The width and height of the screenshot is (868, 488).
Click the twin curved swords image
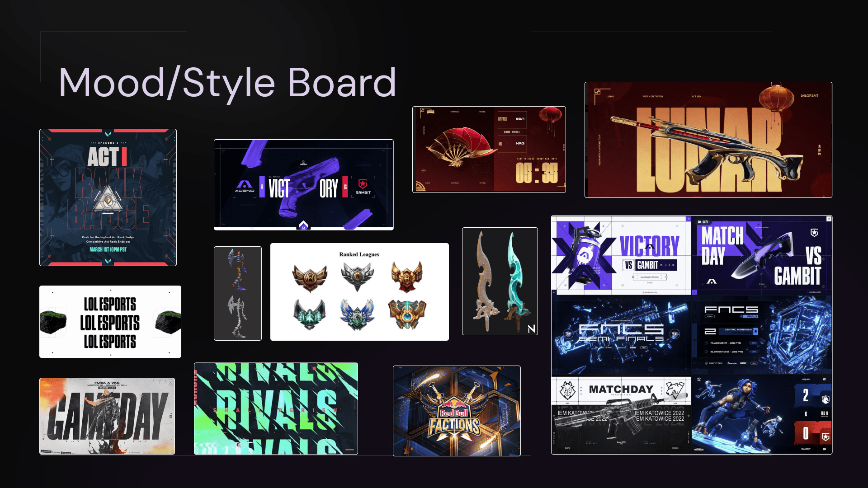[500, 281]
